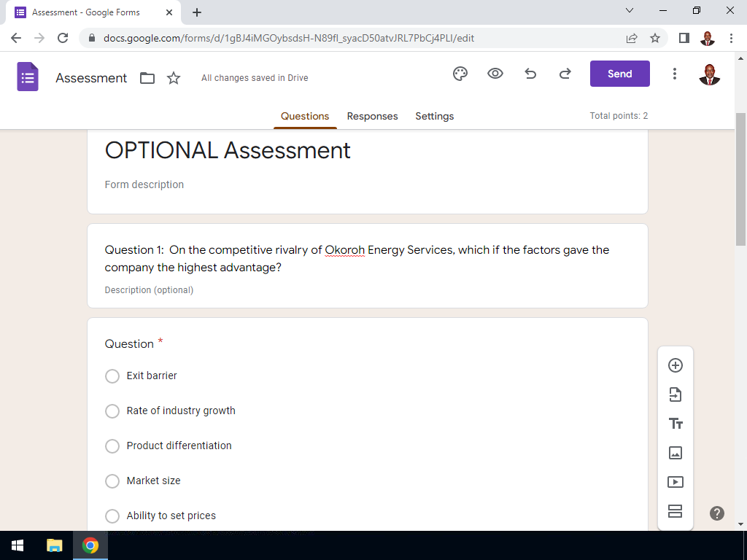Open the tab search dropdown chevron
This screenshot has height=560, width=747.
click(630, 10)
